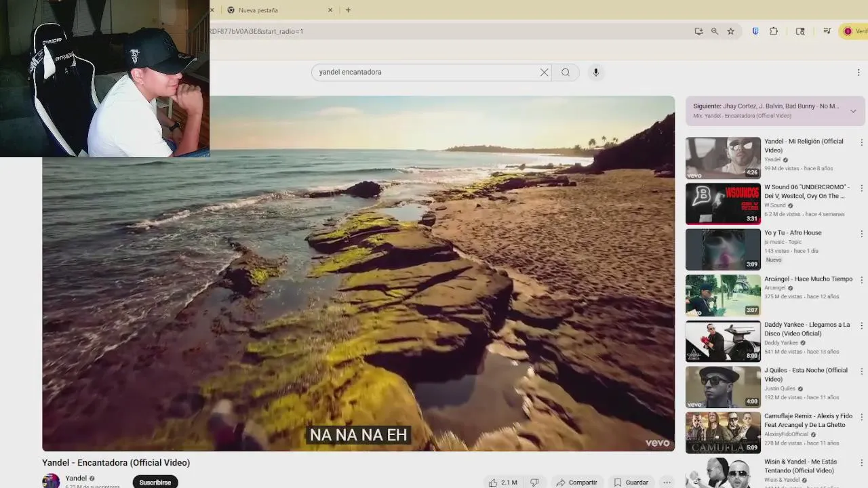Click the Guardar save button

(x=631, y=483)
